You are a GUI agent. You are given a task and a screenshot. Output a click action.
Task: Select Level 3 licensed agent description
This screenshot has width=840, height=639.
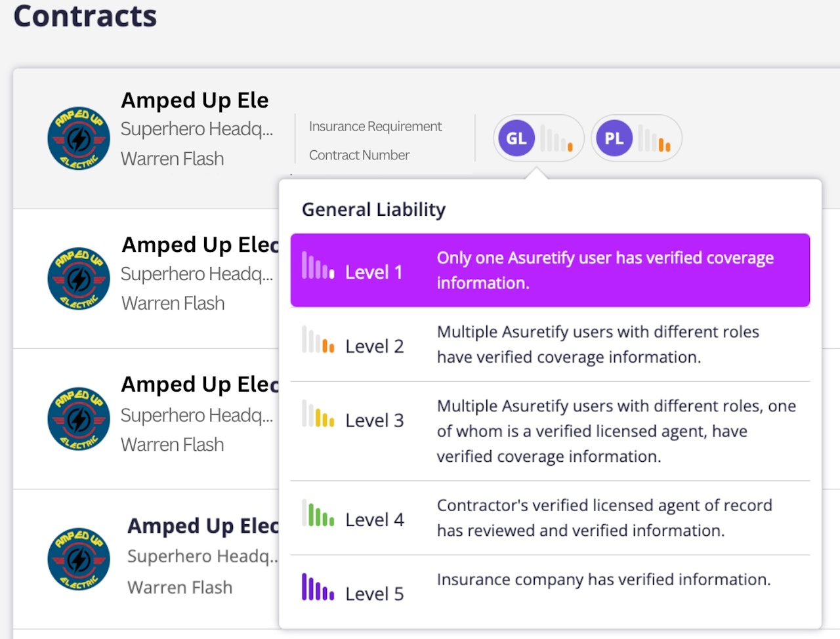[x=616, y=431]
